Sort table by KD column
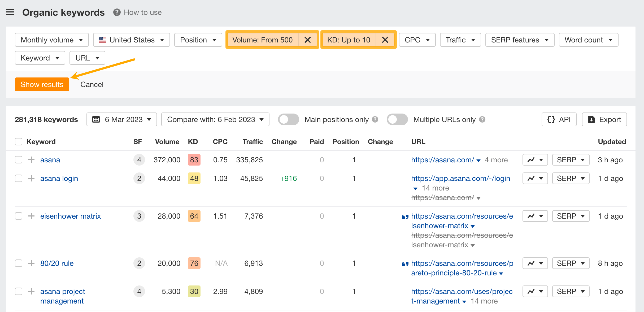Image resolution: width=644 pixels, height=312 pixels. click(x=193, y=142)
